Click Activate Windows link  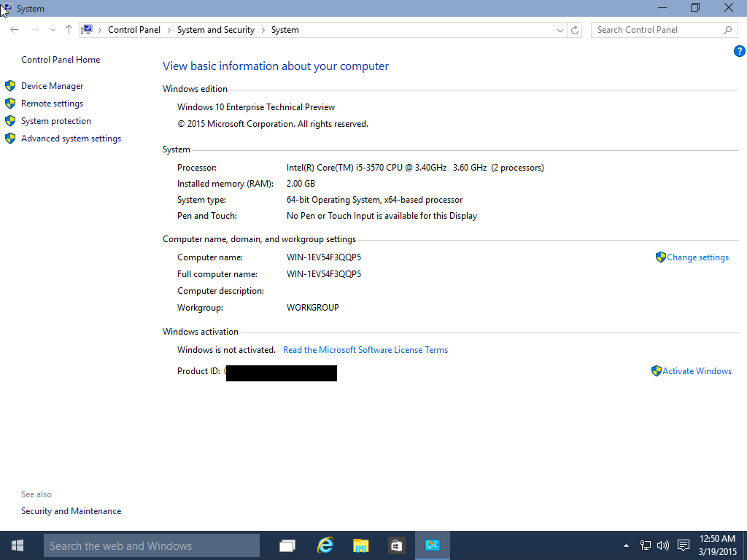(697, 371)
